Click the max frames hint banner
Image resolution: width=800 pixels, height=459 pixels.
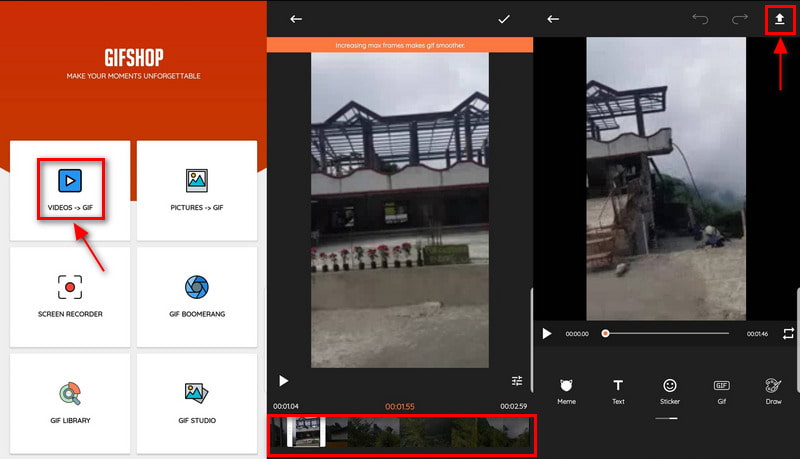400,45
